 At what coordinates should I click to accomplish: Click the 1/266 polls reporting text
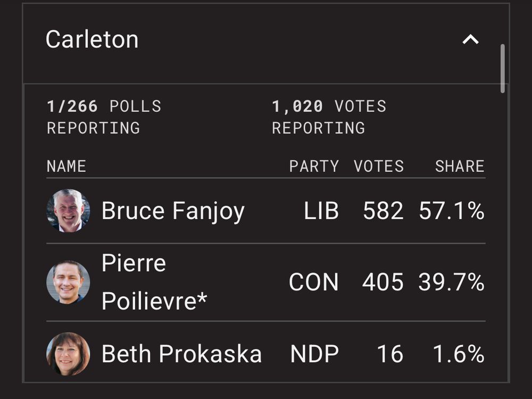click(104, 117)
